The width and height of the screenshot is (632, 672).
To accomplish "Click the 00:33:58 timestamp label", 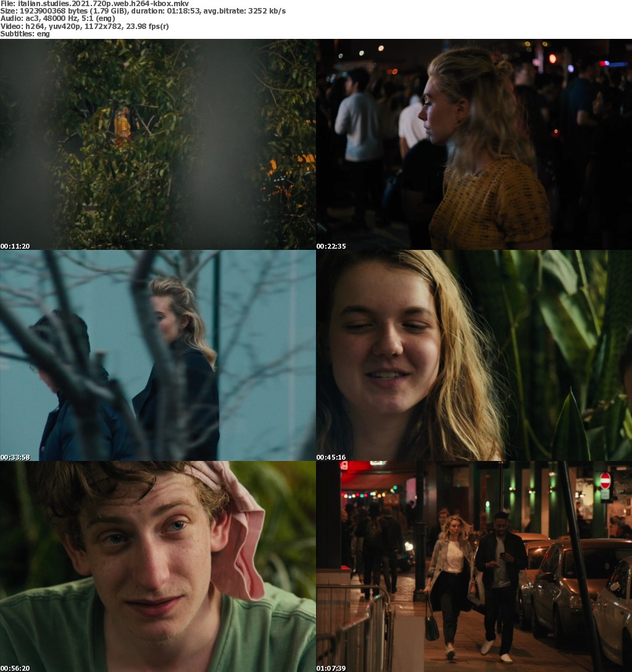I will click(x=15, y=457).
